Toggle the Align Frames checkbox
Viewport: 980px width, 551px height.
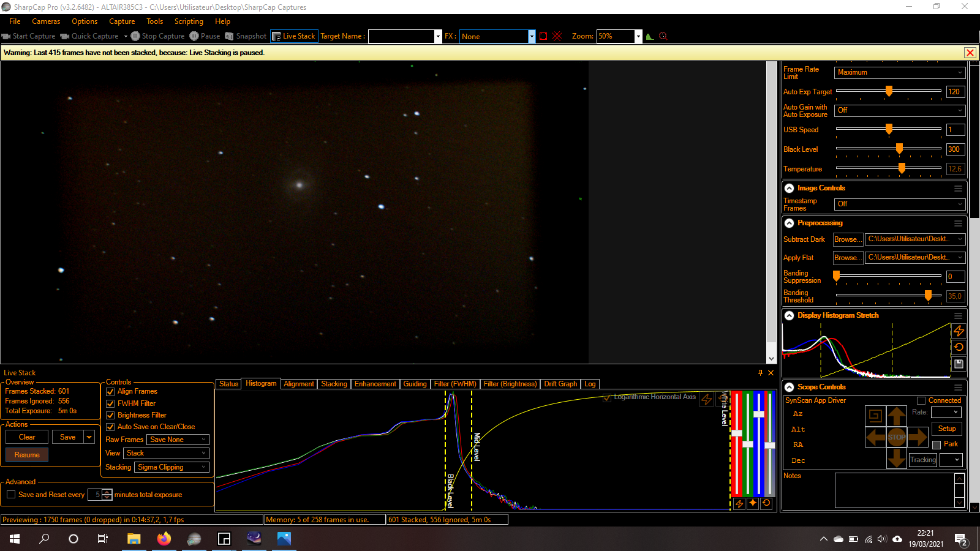pos(110,392)
